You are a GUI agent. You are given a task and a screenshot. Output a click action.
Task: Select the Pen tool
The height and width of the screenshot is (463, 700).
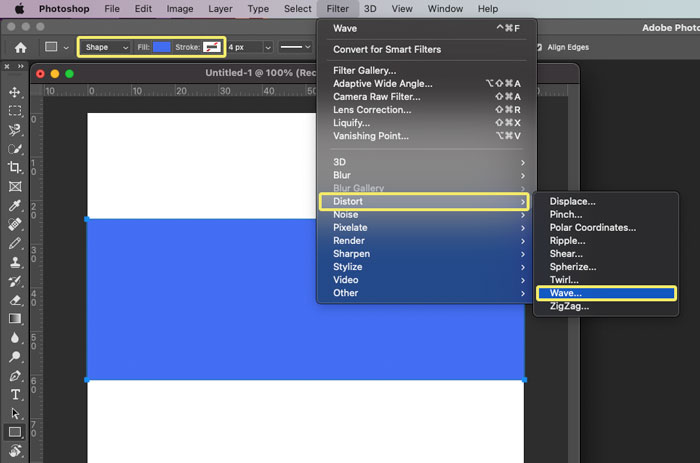pos(15,376)
